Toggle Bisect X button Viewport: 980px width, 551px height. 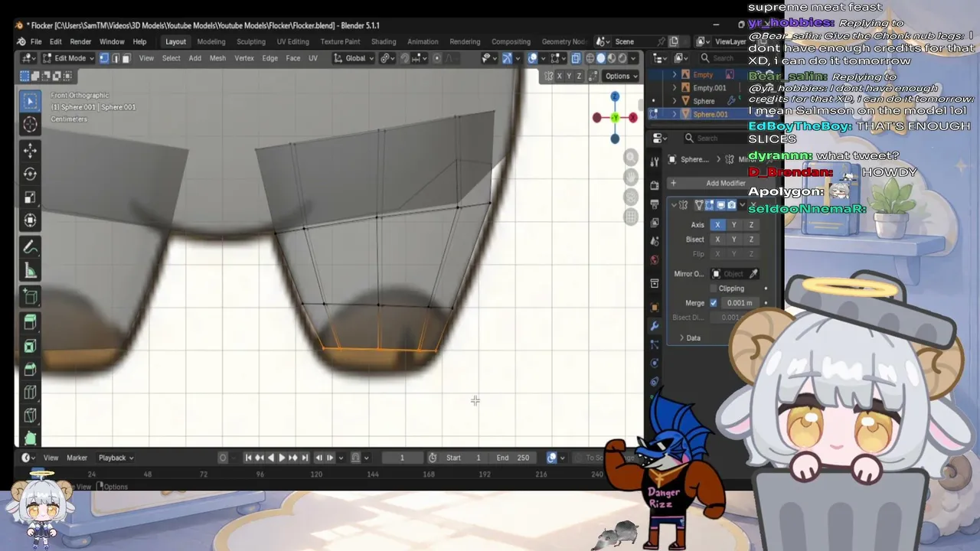pyautogui.click(x=717, y=240)
